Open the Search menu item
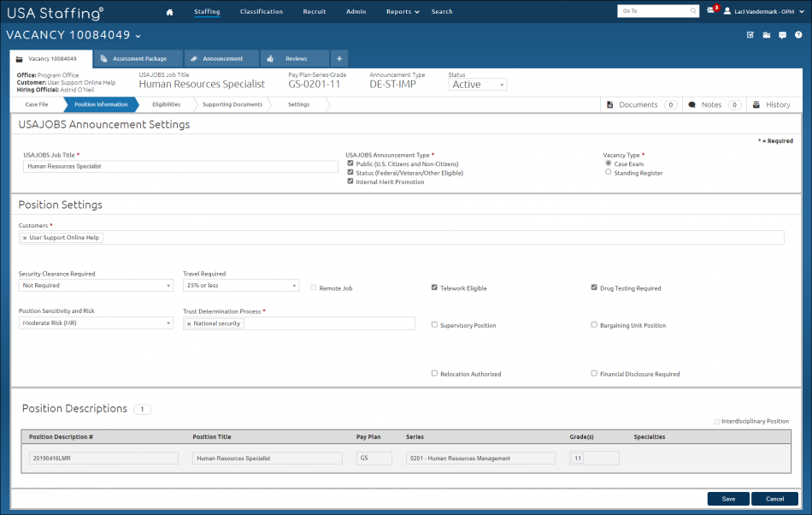This screenshot has height=515, width=812. coord(442,11)
